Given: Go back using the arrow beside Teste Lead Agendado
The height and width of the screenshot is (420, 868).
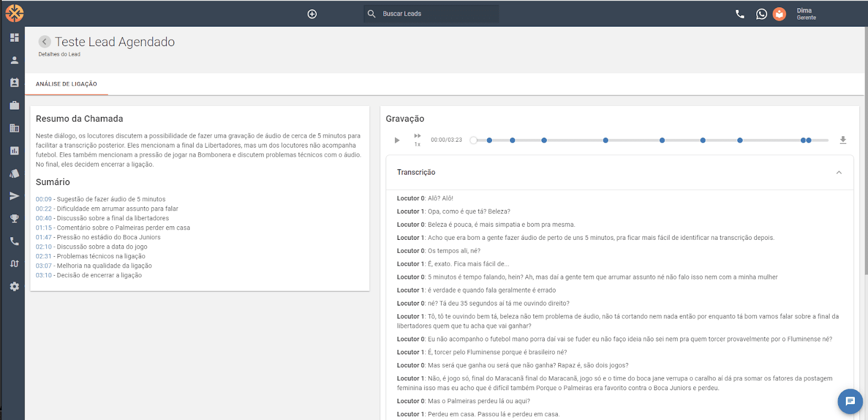Looking at the screenshot, I should click(x=44, y=42).
